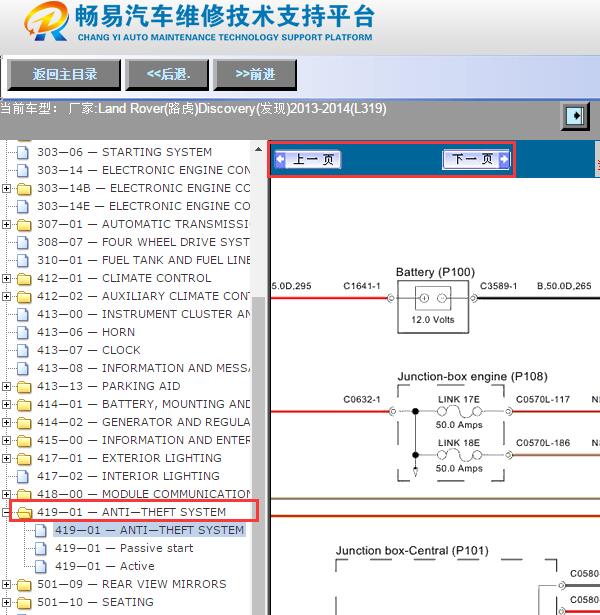Click the 417-02 Interior Lighting page icon
The width and height of the screenshot is (600, 615).
tap(23, 477)
